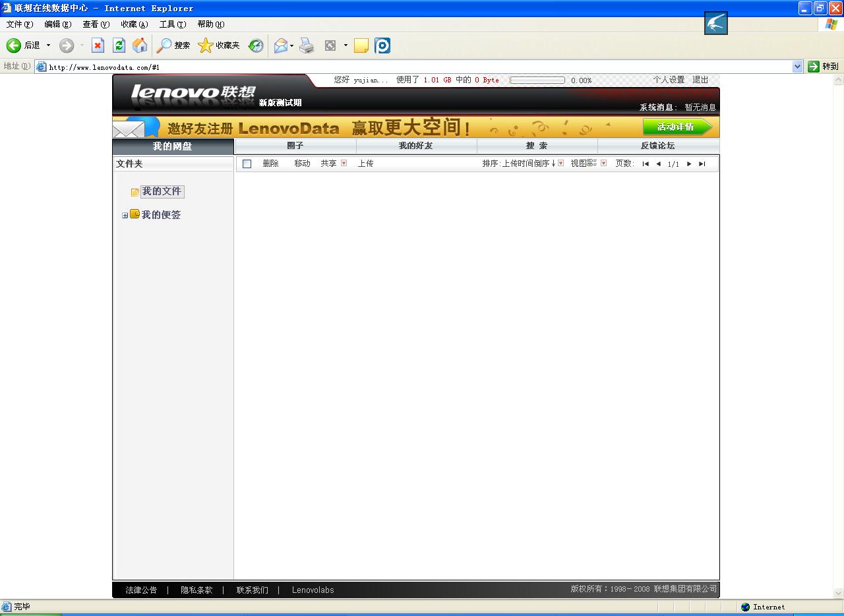Click the yellow sticky note toolbar icon
Screen dimensions: 844x616
point(361,46)
